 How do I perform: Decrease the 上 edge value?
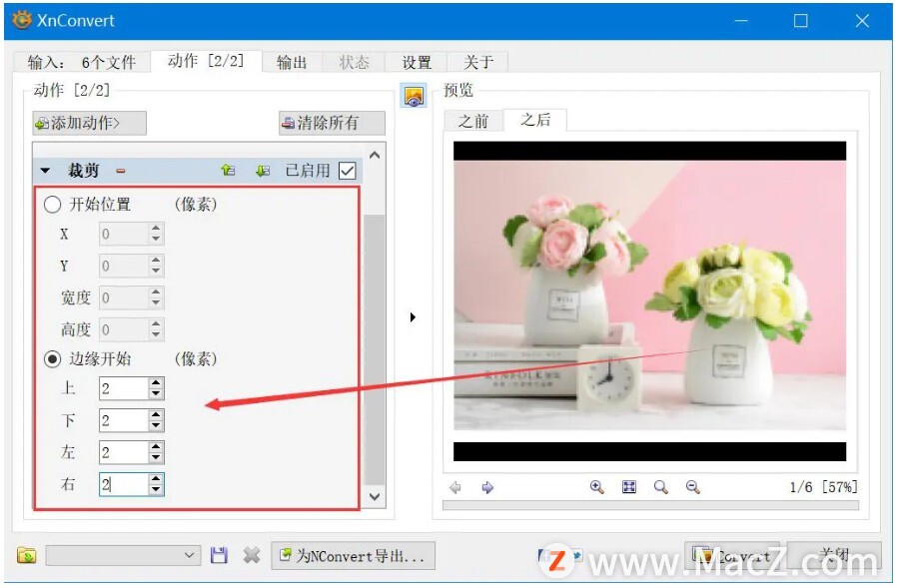coord(156,394)
